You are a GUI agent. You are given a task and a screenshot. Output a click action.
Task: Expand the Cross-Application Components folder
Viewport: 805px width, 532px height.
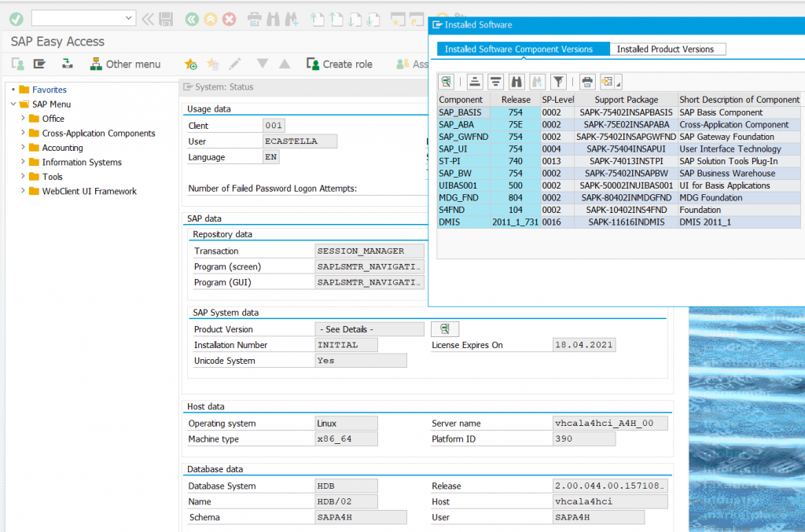pyautogui.click(x=23, y=133)
